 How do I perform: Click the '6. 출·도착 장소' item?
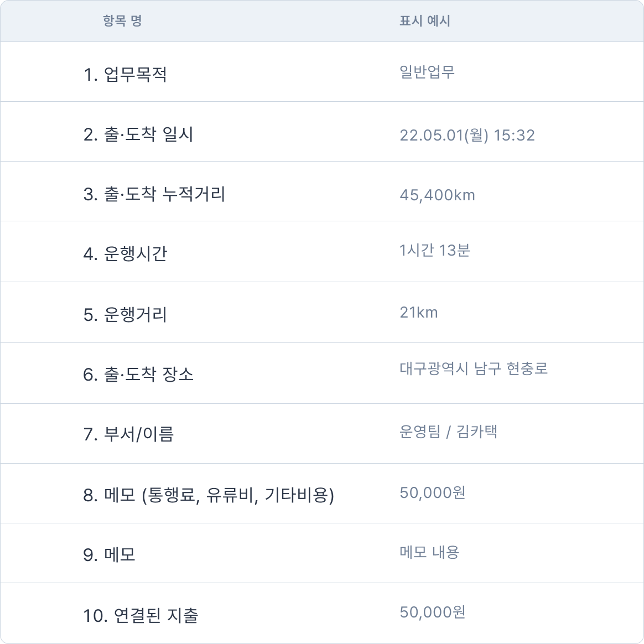tap(138, 375)
